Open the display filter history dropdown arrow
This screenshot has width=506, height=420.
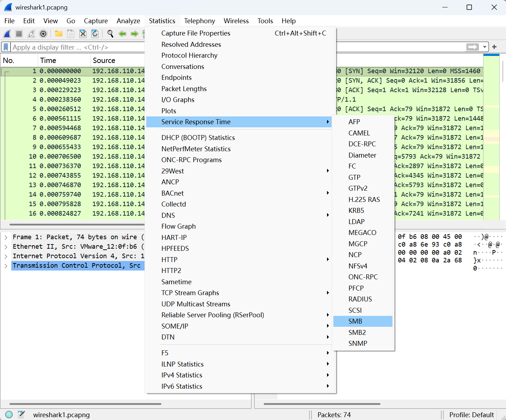tap(485, 47)
